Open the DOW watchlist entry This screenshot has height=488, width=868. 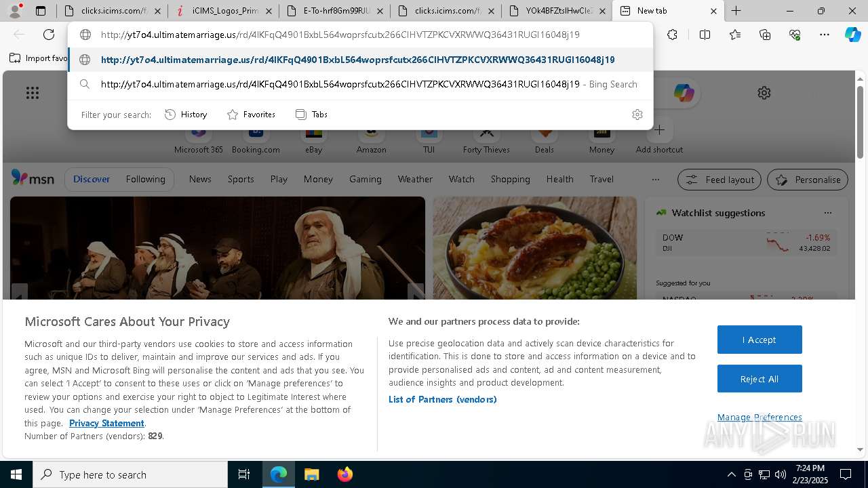[746, 243]
